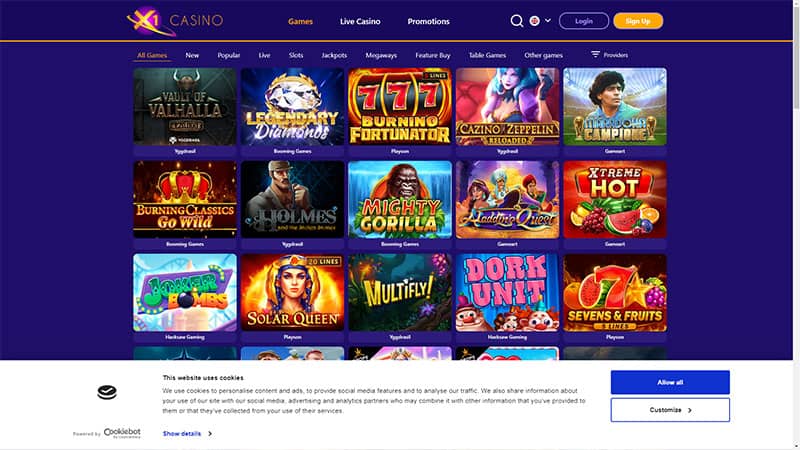The height and width of the screenshot is (450, 800).
Task: Click the orange Sign Up button
Action: [638, 21]
